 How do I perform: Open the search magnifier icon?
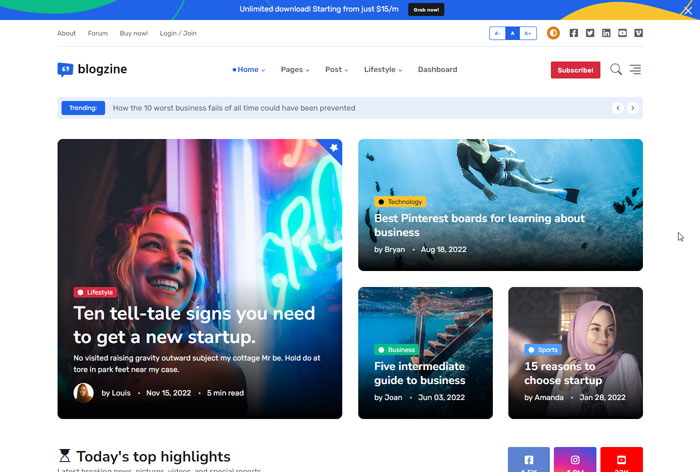tap(616, 69)
